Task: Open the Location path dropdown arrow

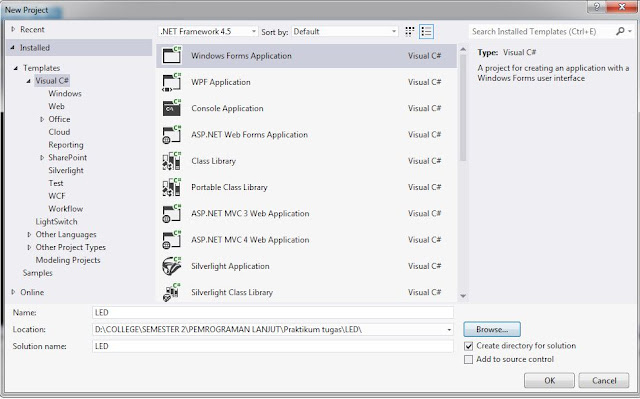Action: pyautogui.click(x=449, y=330)
